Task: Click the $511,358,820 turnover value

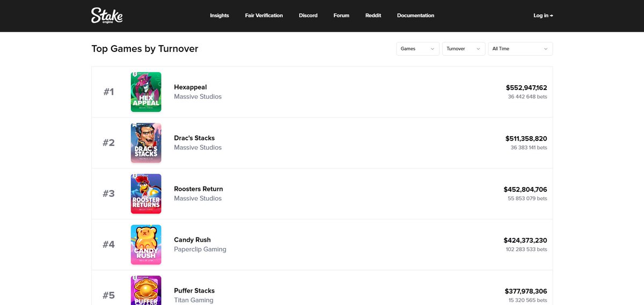Action: pyautogui.click(x=526, y=139)
